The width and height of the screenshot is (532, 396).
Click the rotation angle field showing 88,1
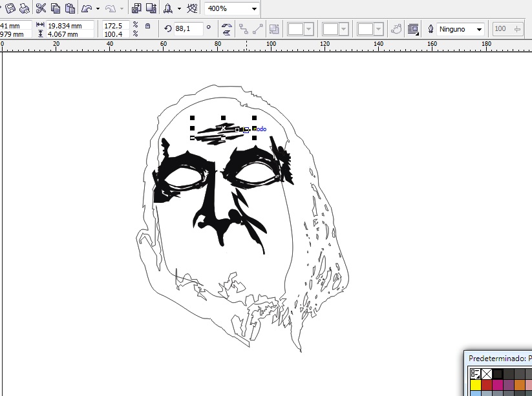coord(187,29)
